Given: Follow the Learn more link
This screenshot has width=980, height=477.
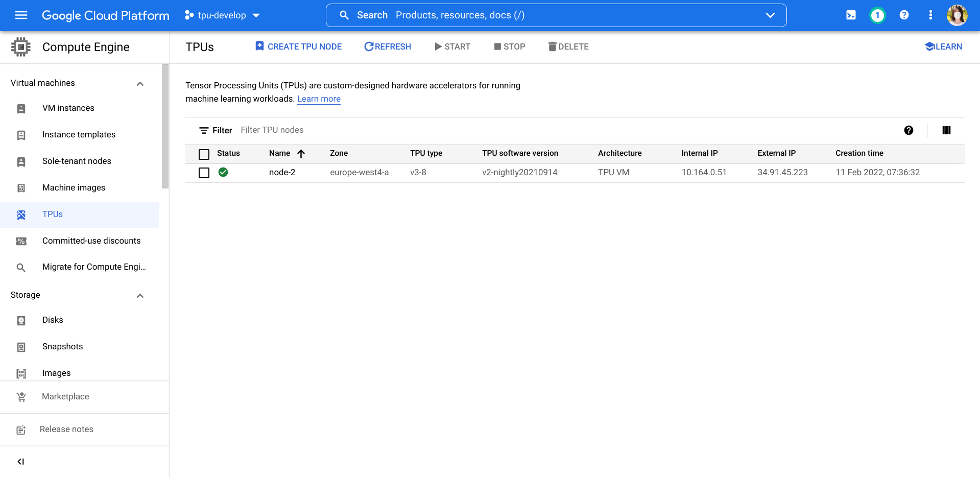Looking at the screenshot, I should pyautogui.click(x=319, y=99).
